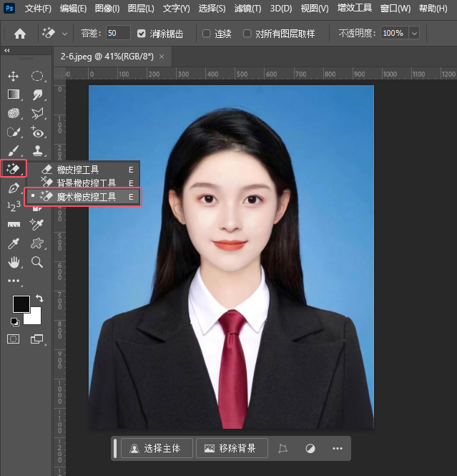Choose 背景橡皮擦工具 from flyout
This screenshot has height=476, width=457.
click(x=84, y=183)
